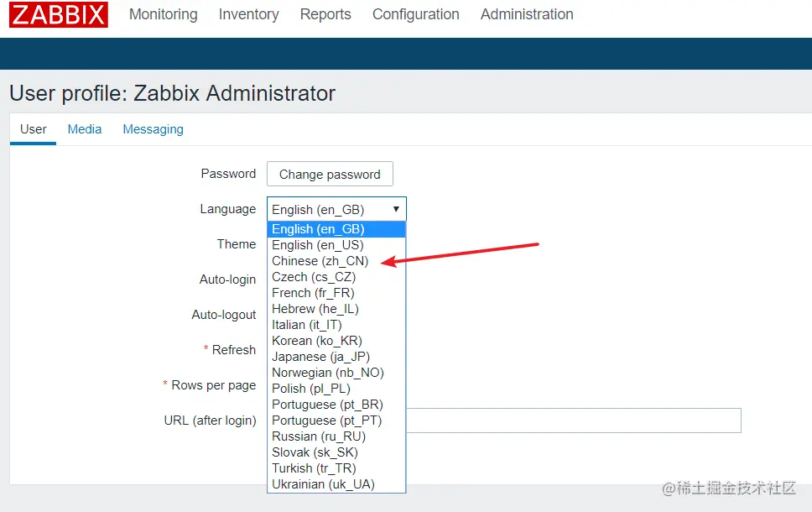Choose Portuguese (pt_BR) language option

tap(336, 405)
